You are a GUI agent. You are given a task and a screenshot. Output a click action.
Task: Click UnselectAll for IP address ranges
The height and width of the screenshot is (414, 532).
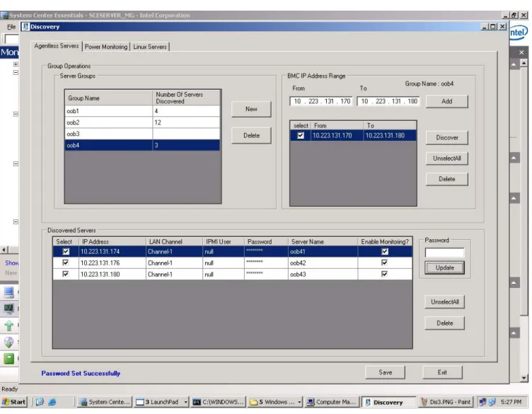click(447, 159)
